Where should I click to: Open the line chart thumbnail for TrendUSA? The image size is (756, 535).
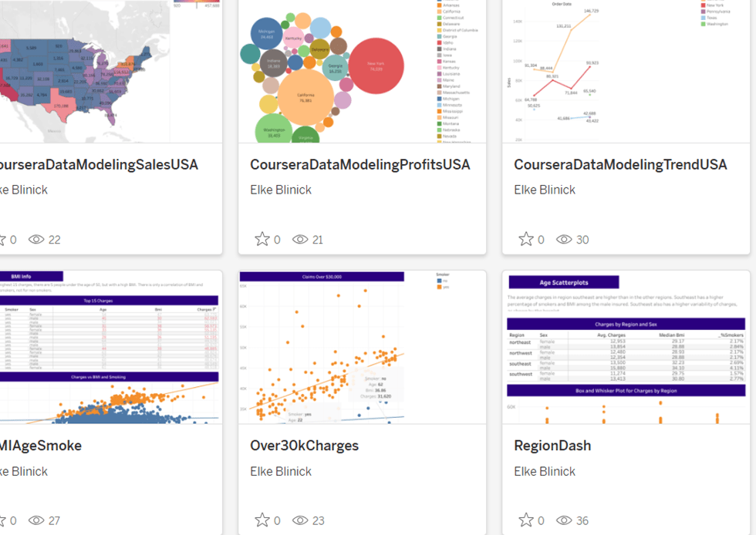pyautogui.click(x=626, y=72)
